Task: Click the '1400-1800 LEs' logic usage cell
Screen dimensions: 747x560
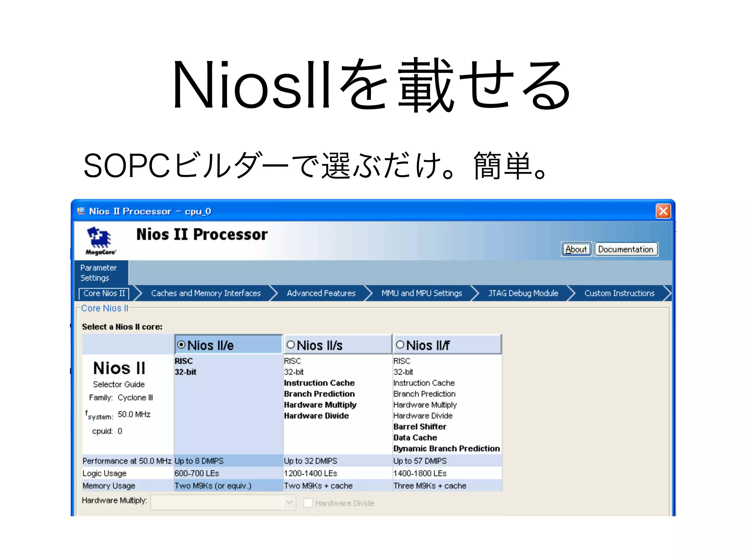Action: [x=447, y=473]
